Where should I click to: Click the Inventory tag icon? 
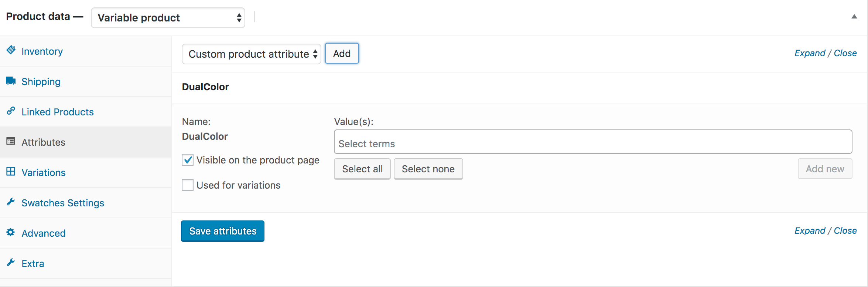11,50
